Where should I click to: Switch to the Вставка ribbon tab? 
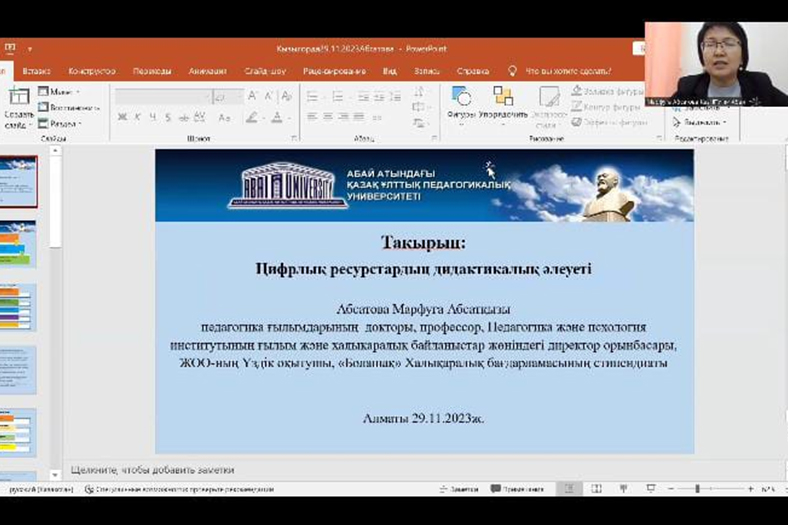pyautogui.click(x=36, y=71)
